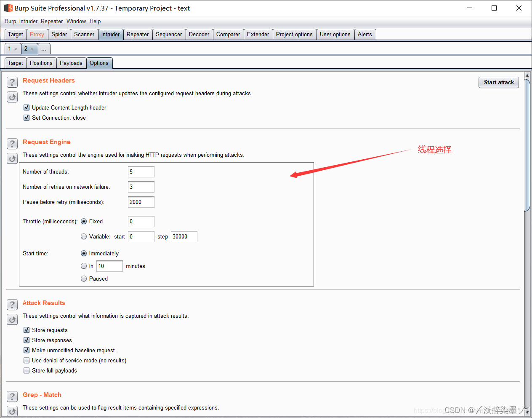Select start In minutes radio option
The height and width of the screenshot is (418, 532).
point(84,266)
